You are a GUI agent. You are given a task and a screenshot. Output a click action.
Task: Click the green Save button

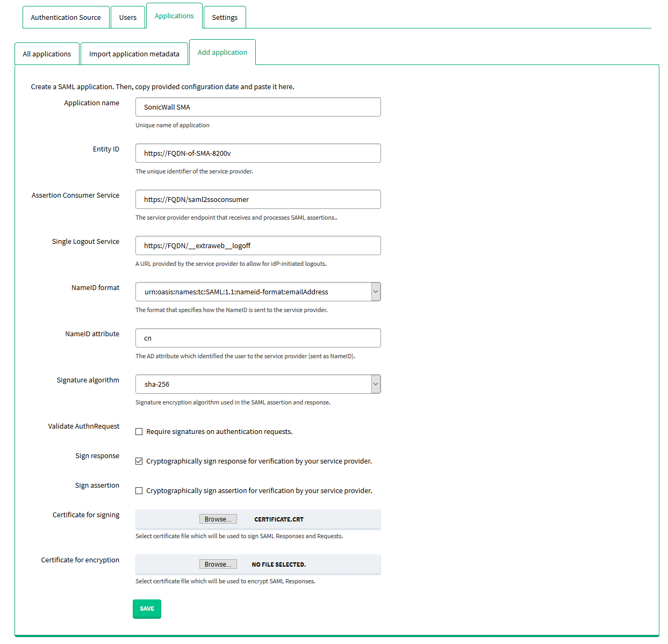[147, 609]
